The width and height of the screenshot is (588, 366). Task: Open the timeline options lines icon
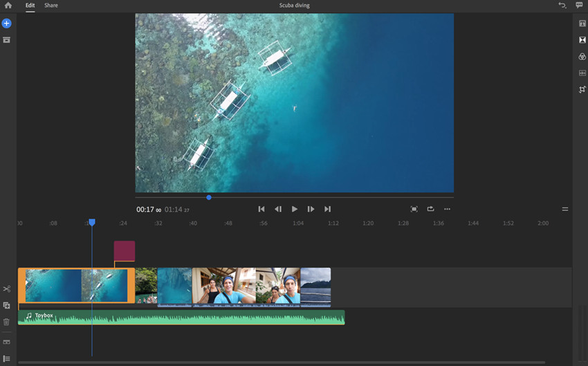(x=564, y=209)
